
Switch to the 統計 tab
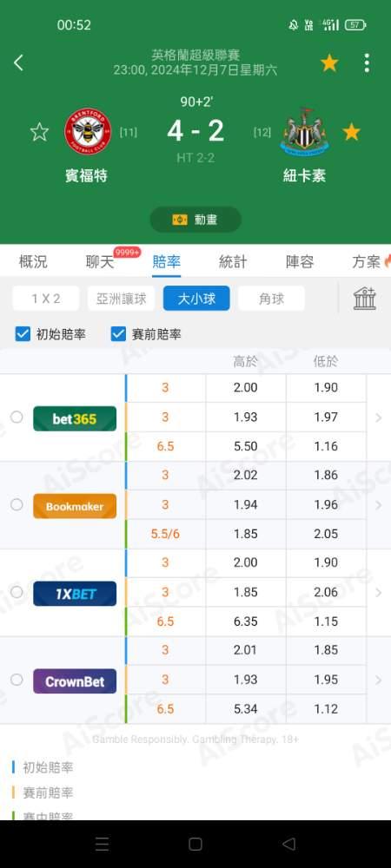(233, 262)
